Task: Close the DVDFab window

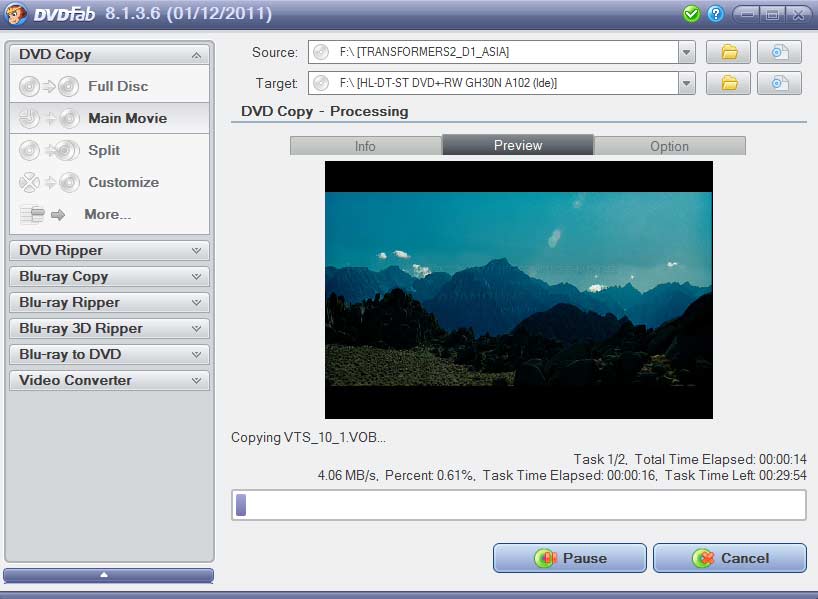Action: (x=798, y=14)
